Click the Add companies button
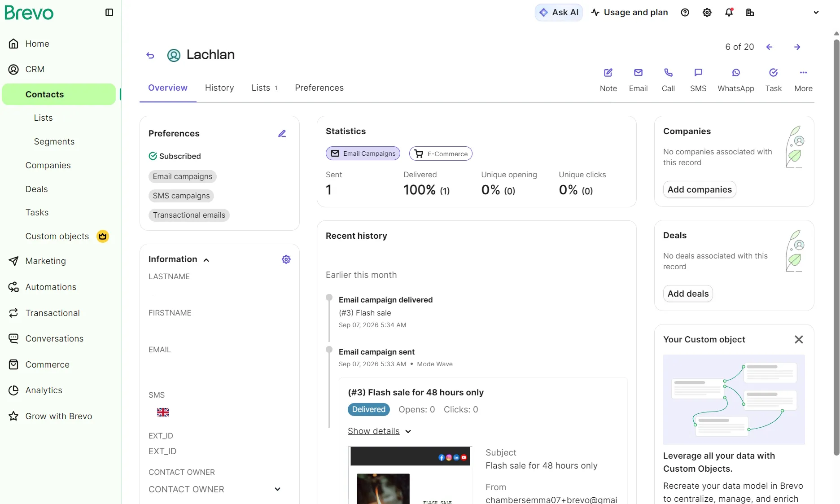The image size is (840, 504). coord(700,189)
